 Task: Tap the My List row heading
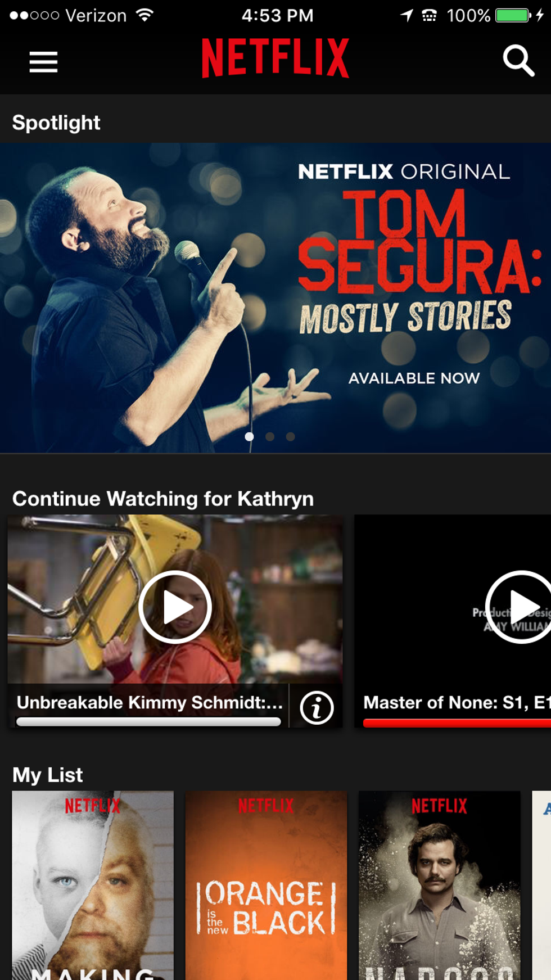tap(48, 775)
